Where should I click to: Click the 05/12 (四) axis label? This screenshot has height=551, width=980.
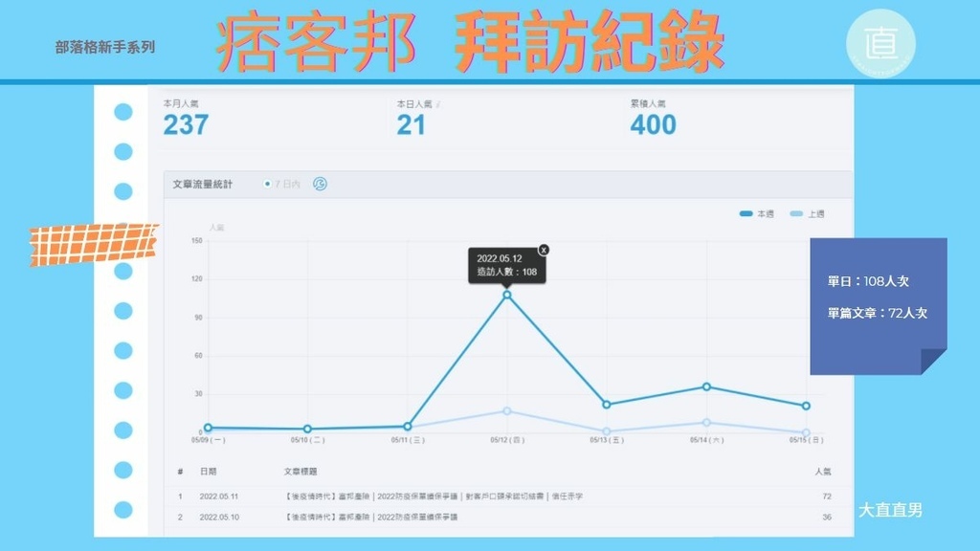pyautogui.click(x=507, y=440)
